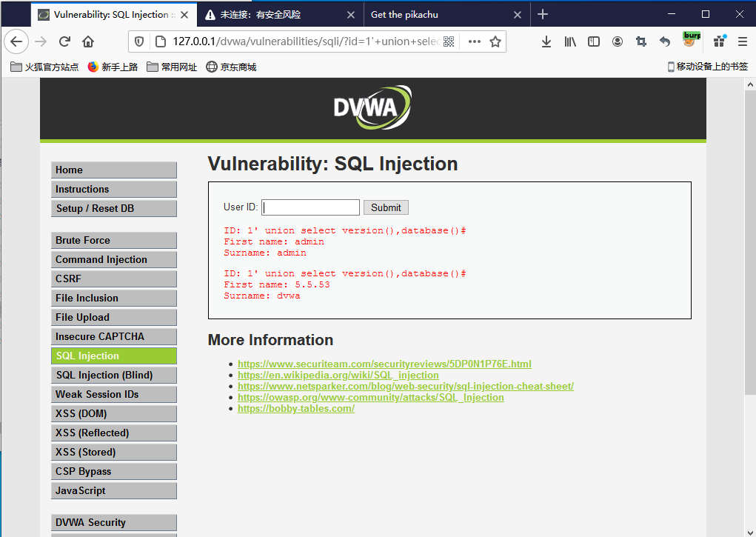
Task: Open the XSS (Reflected) page
Action: point(114,433)
